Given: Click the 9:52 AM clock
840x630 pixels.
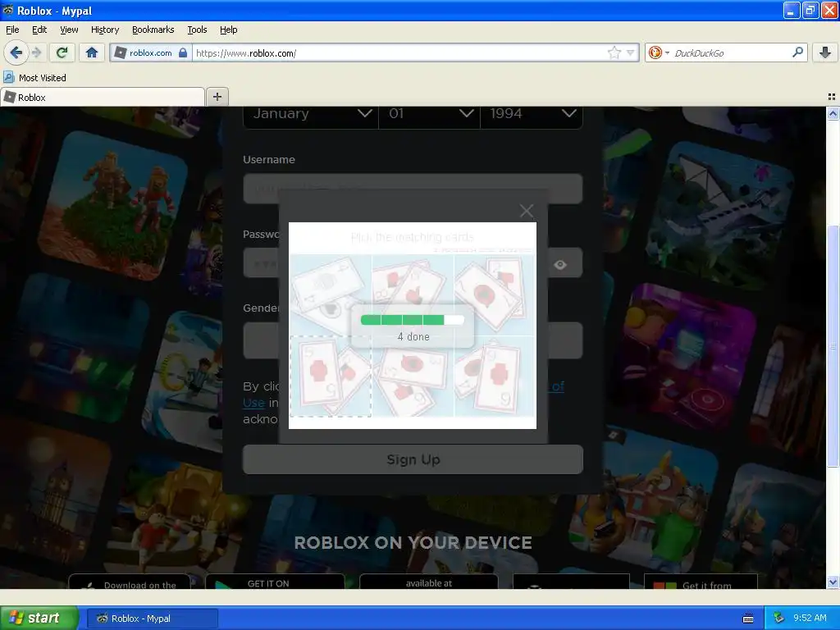Looking at the screenshot, I should pos(810,618).
